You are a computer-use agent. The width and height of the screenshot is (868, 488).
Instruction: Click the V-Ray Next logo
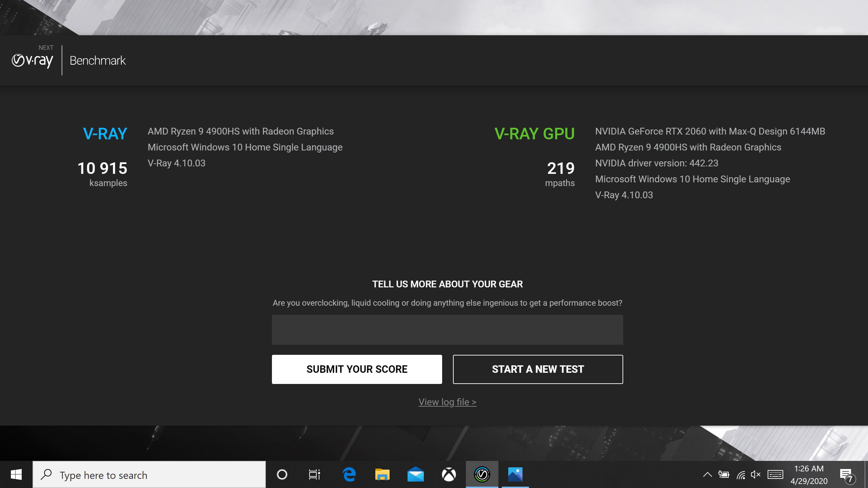33,58
